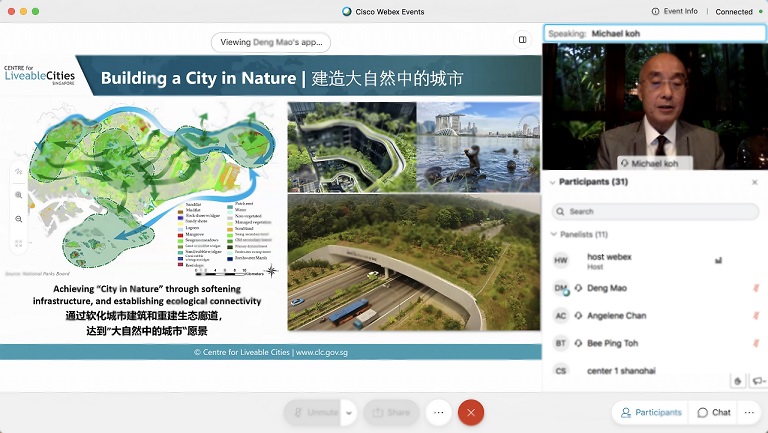
Task: Click the annotate squiggle tool icon
Action: pyautogui.click(x=18, y=171)
